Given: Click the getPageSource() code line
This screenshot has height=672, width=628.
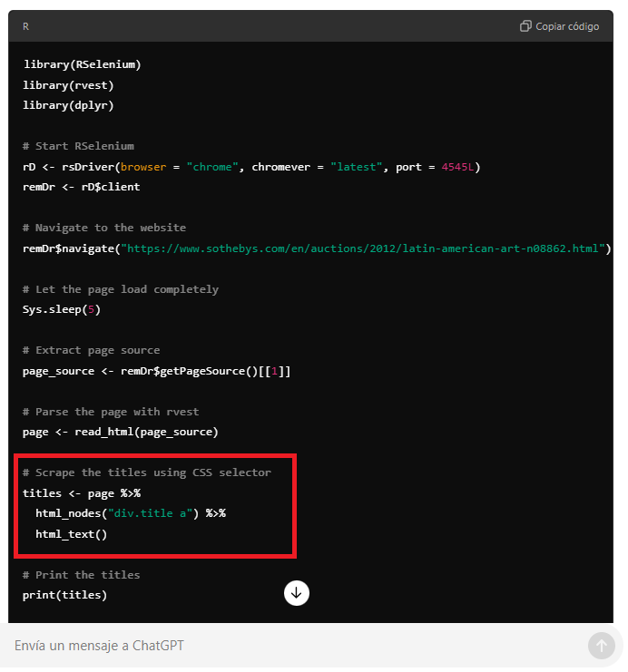Looking at the screenshot, I should [x=156, y=371].
